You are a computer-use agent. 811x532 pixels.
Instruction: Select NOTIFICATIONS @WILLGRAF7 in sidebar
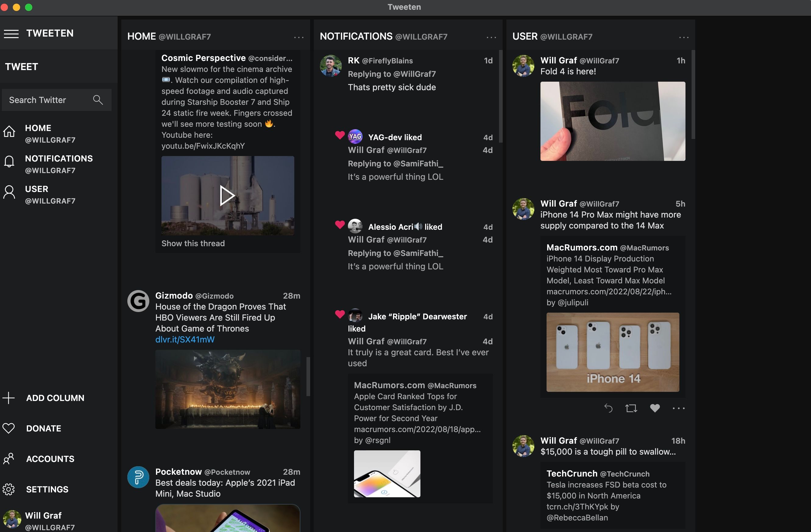58,164
